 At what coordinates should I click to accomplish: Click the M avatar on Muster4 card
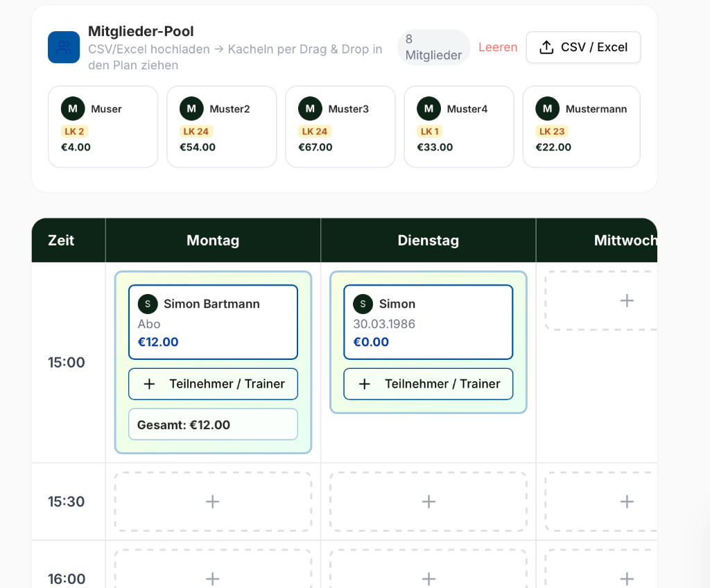pyautogui.click(x=428, y=109)
